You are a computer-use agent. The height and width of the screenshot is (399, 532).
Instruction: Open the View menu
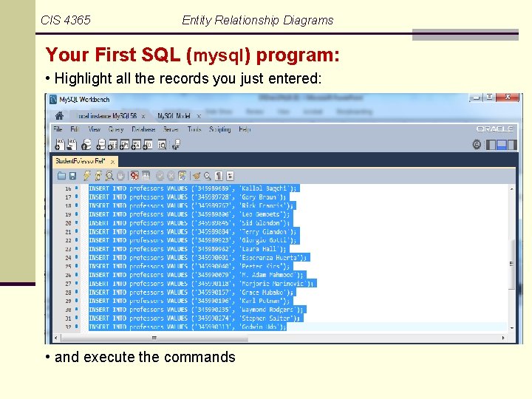95,129
